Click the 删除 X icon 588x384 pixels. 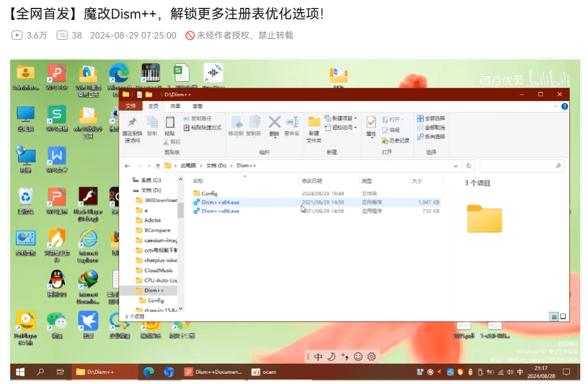point(274,122)
